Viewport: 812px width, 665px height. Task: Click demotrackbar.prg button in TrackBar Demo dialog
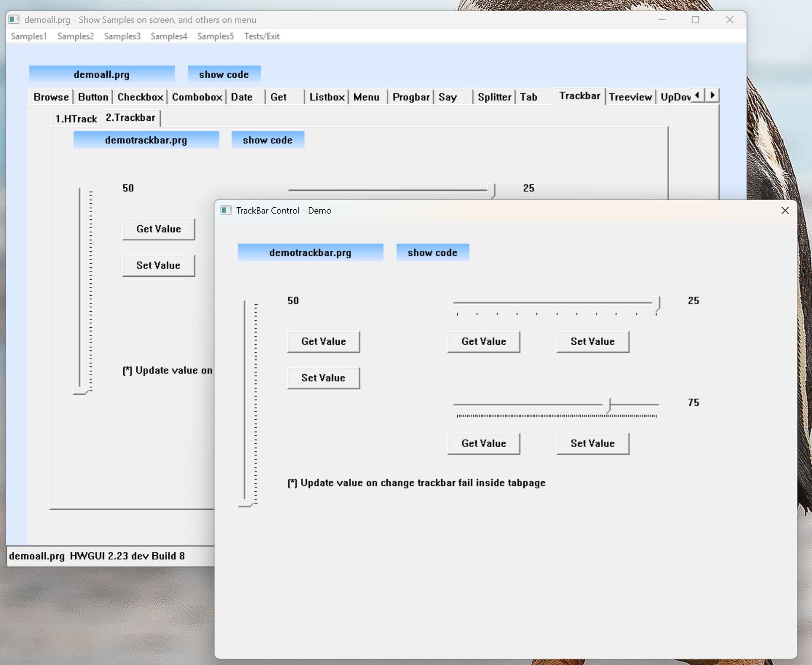pyautogui.click(x=311, y=252)
